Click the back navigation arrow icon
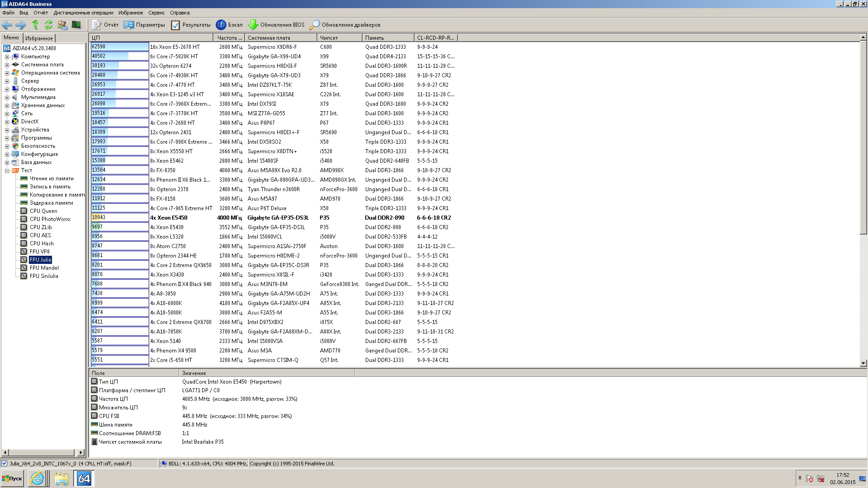 click(7, 25)
